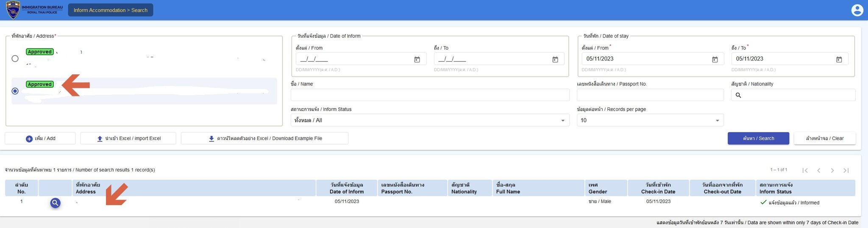Open the user account profile icon
868x228 pixels.
pos(857,10)
